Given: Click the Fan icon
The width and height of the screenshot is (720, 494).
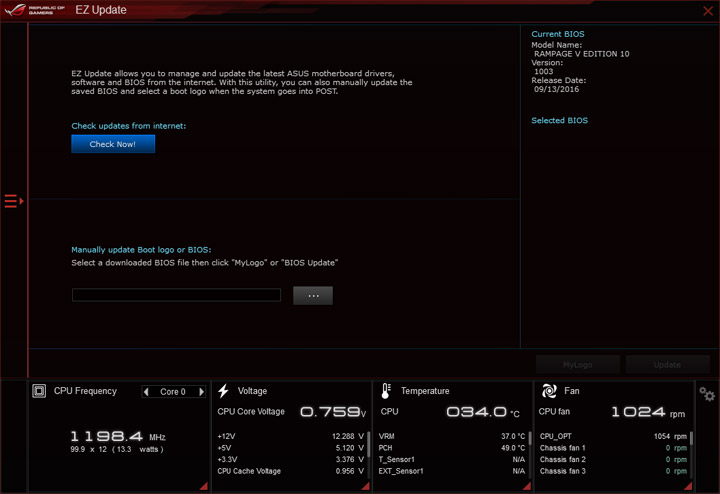Looking at the screenshot, I should (549, 391).
